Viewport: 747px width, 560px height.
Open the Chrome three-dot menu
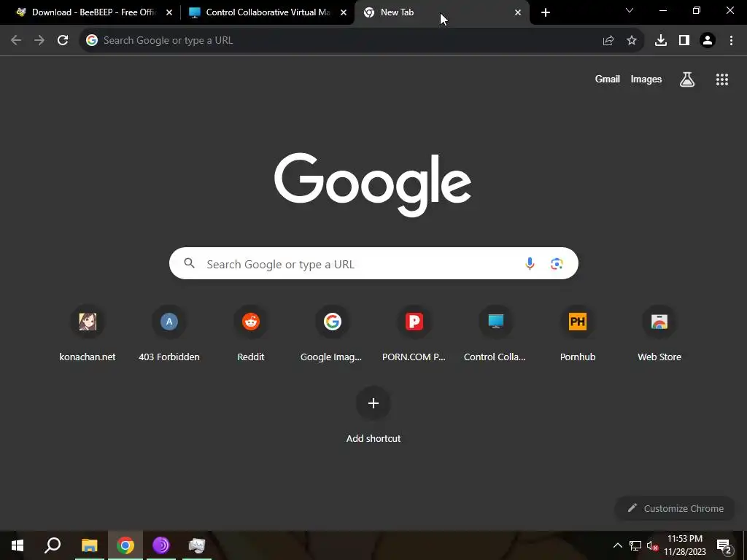coord(731,41)
